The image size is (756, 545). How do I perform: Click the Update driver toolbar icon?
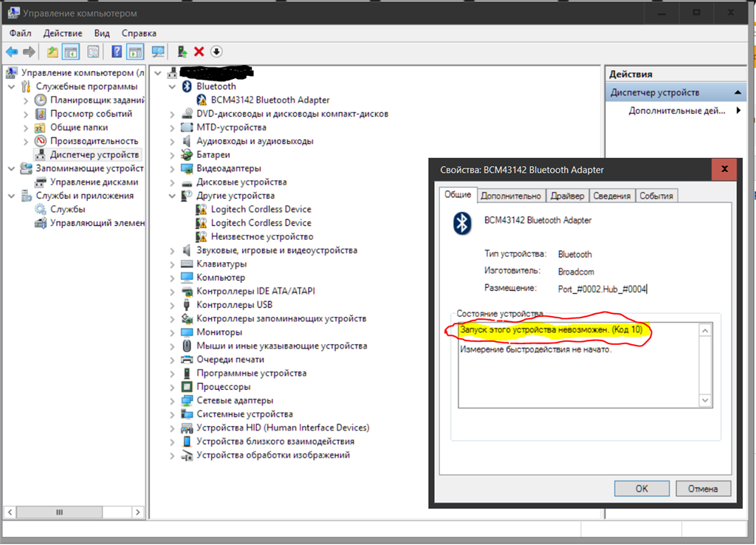pos(182,52)
